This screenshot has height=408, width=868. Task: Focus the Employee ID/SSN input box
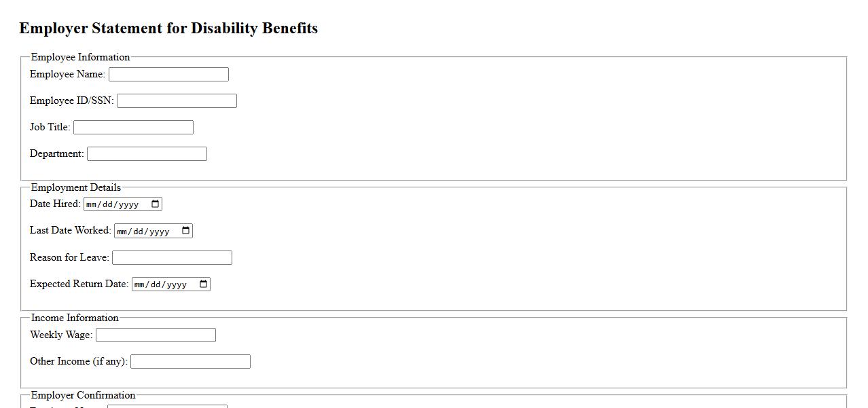[177, 101]
